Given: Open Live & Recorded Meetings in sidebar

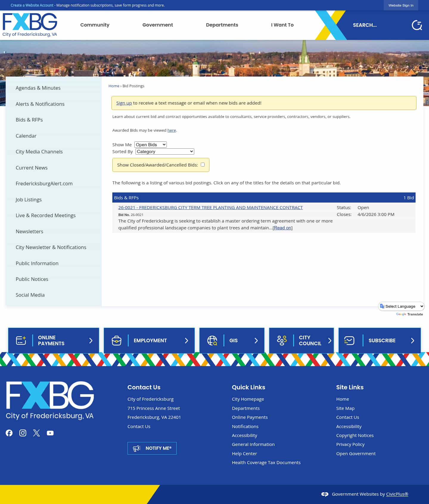Looking at the screenshot, I should 46,215.
